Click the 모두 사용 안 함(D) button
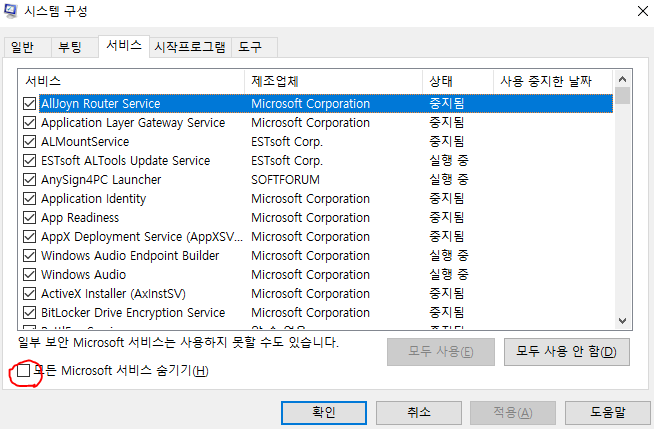Screen dimensions: 654x429 click(x=566, y=352)
